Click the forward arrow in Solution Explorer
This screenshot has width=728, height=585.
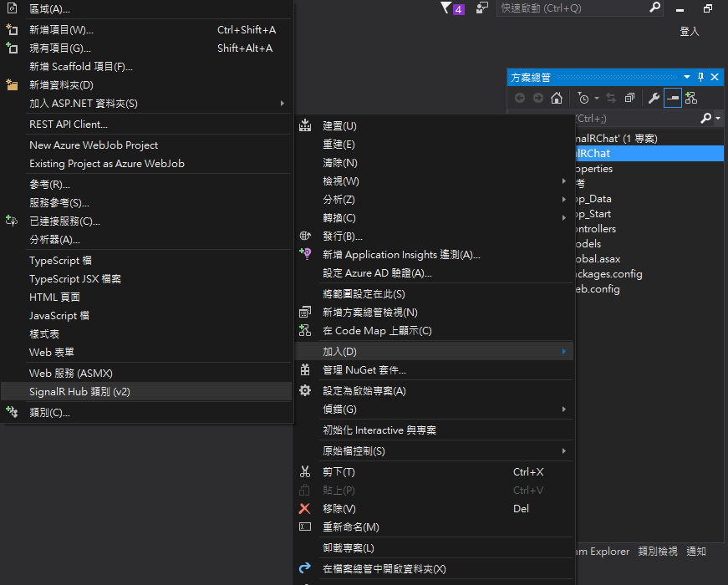tap(538, 98)
